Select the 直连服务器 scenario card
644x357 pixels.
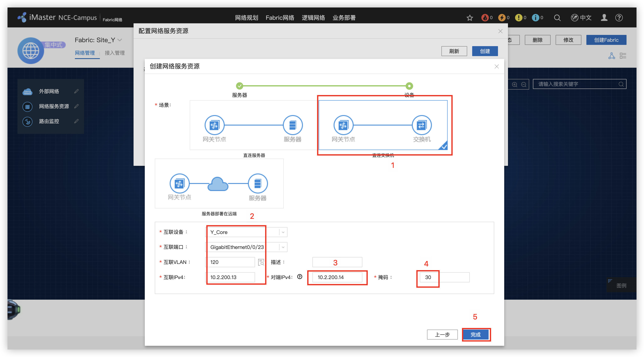254,125
